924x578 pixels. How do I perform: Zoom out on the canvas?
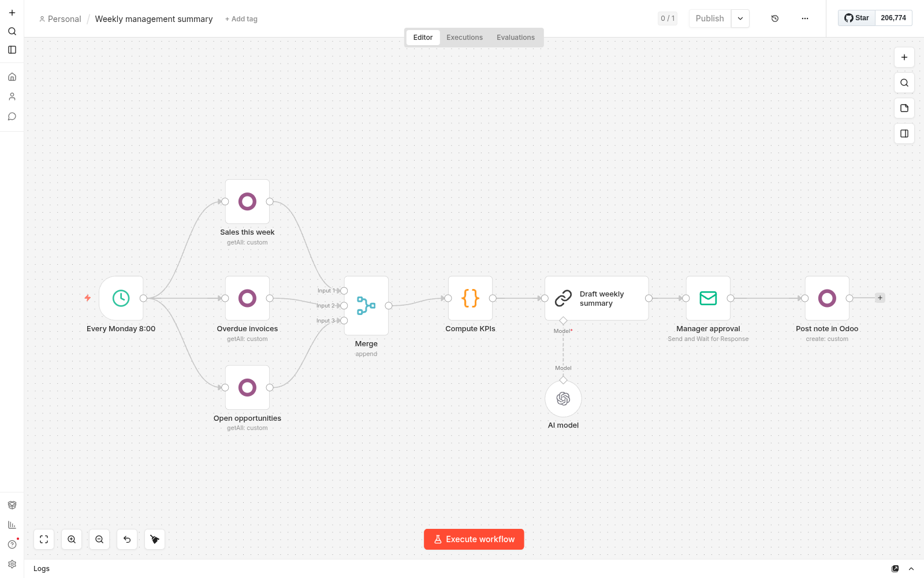(99, 539)
